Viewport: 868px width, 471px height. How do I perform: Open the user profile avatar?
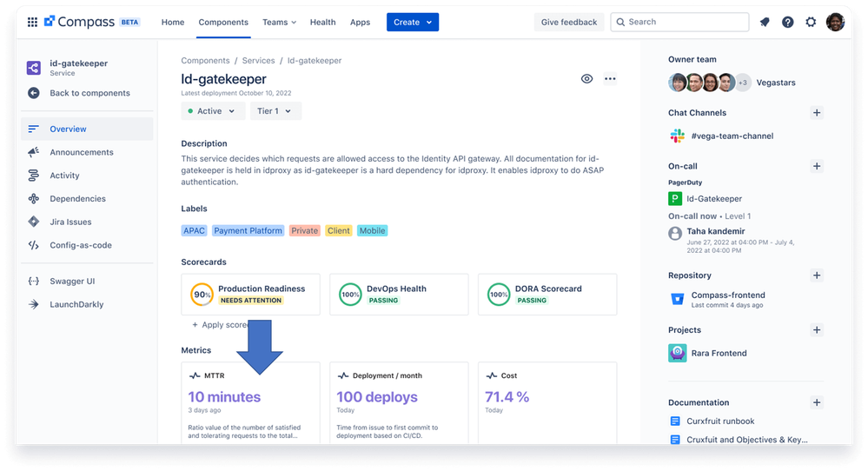click(835, 22)
